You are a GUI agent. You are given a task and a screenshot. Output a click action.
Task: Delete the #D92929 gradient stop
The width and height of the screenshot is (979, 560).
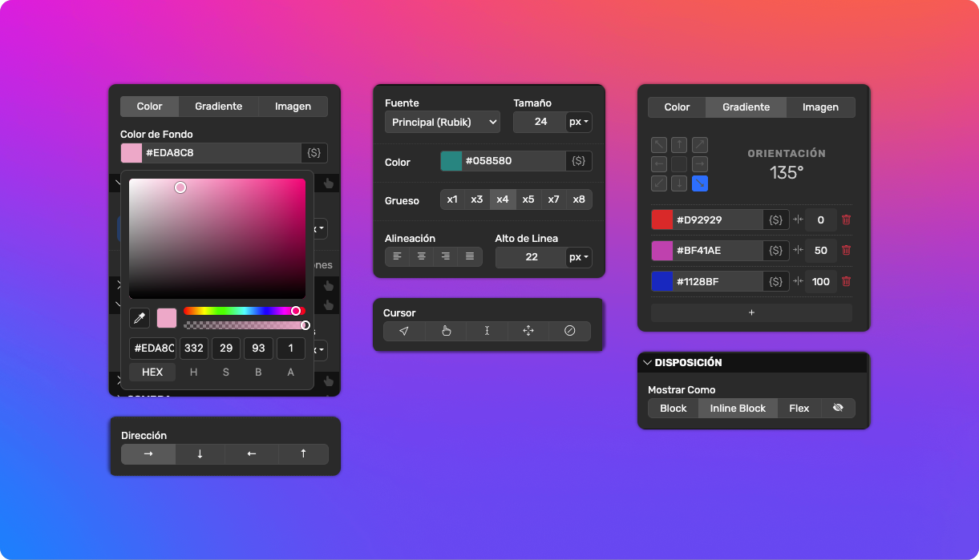[x=846, y=220]
